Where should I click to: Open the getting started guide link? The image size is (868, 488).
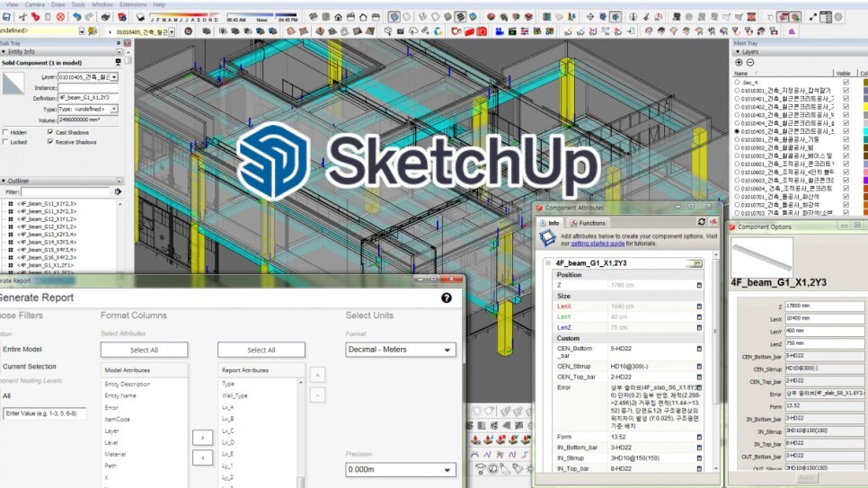[x=598, y=244]
